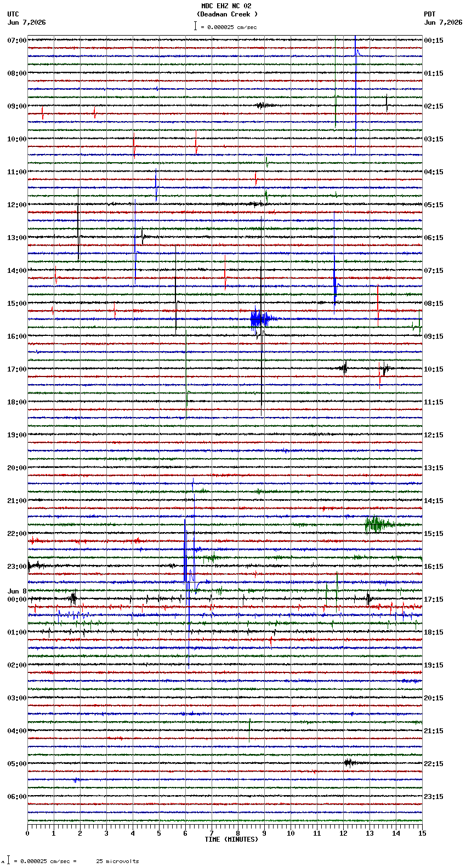Click the '21:15' PDT time label
The image size is (466, 868).
(434, 731)
